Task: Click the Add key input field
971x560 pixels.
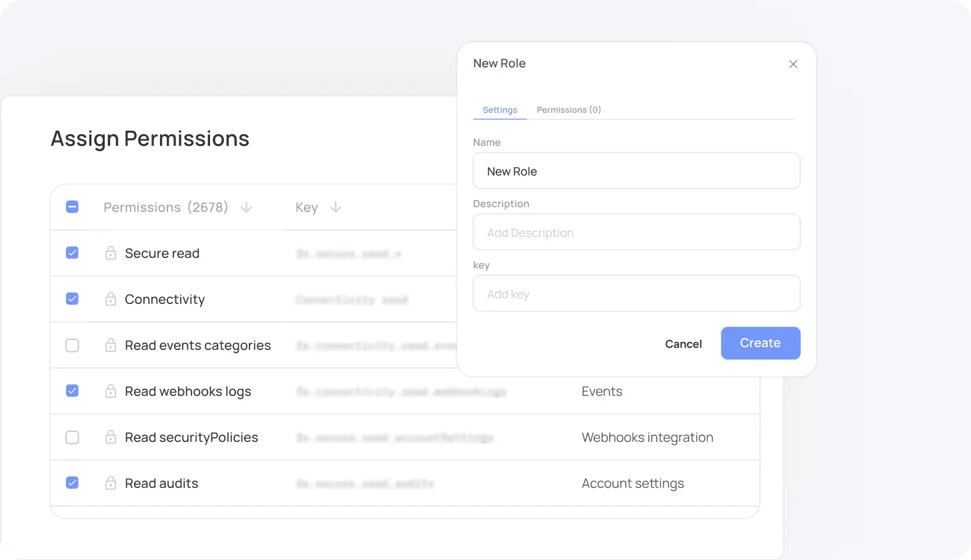Action: (636, 294)
